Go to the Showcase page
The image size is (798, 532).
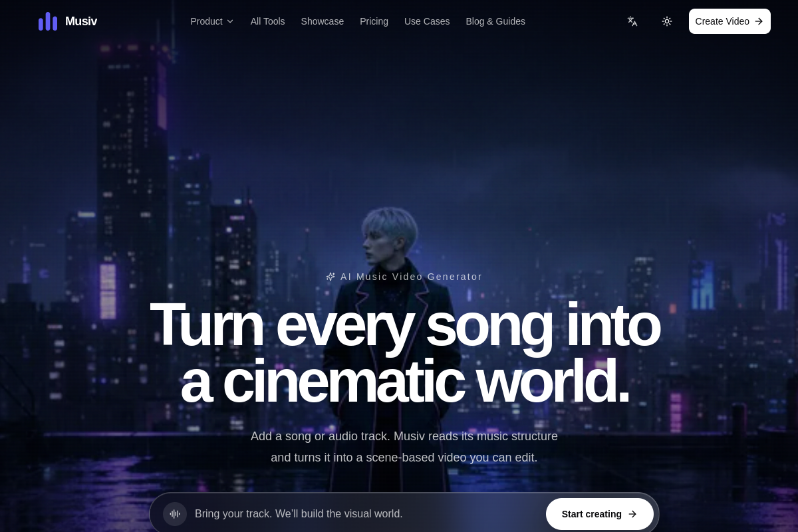click(x=323, y=21)
